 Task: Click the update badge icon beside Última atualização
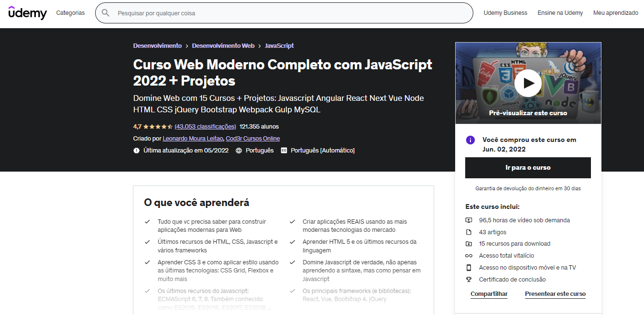137,150
